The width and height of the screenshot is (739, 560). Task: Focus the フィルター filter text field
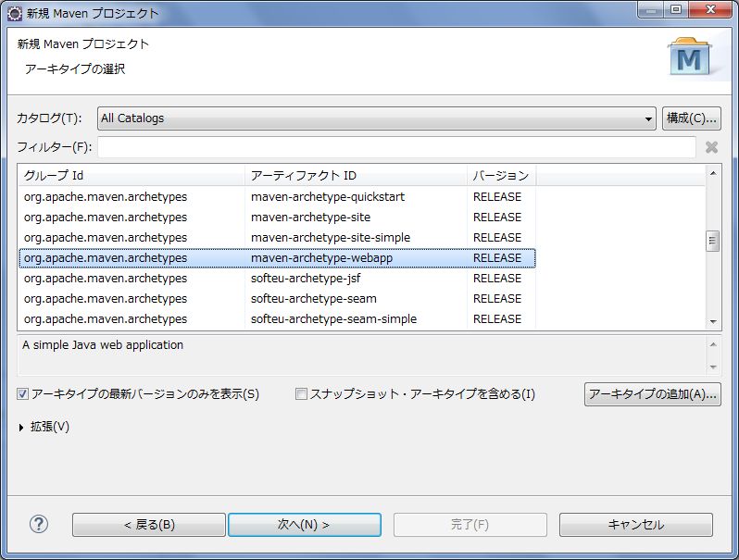point(396,147)
